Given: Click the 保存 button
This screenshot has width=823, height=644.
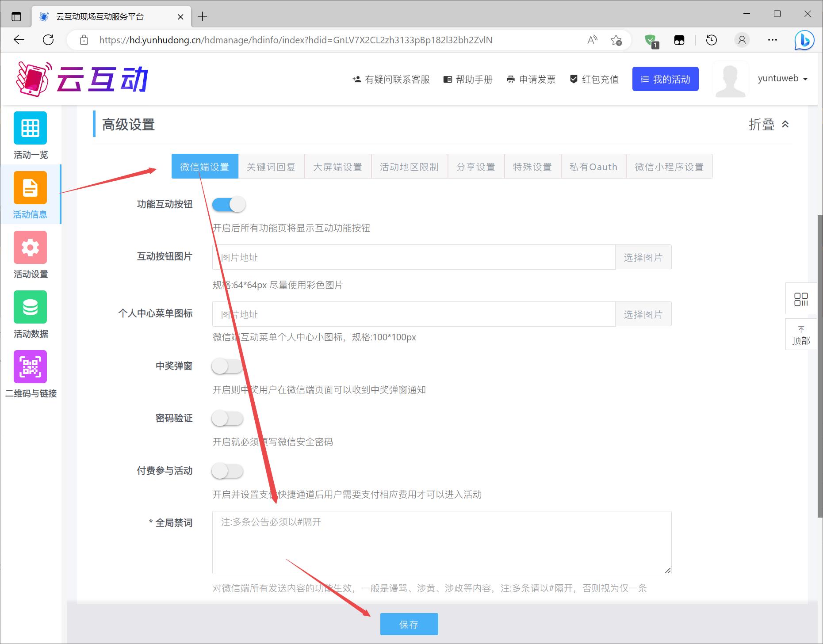Looking at the screenshot, I should point(409,624).
